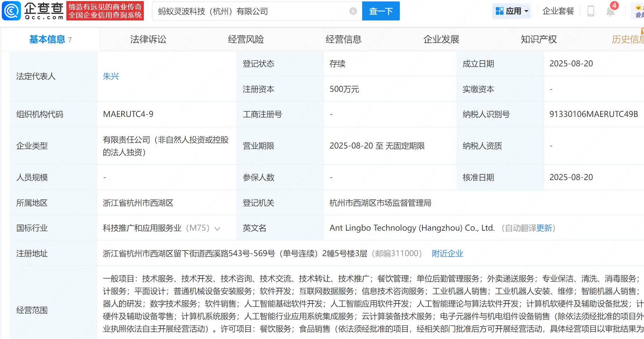Image resolution: width=644 pixels, height=339 pixels.
Task: Switch to 经营信息 tab
Action: click(344, 39)
